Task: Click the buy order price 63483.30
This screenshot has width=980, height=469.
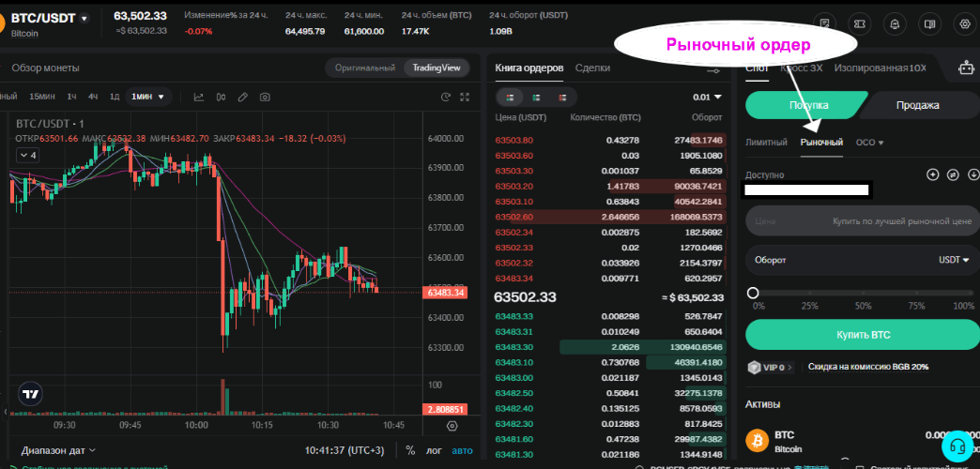Action: pyautogui.click(x=514, y=347)
